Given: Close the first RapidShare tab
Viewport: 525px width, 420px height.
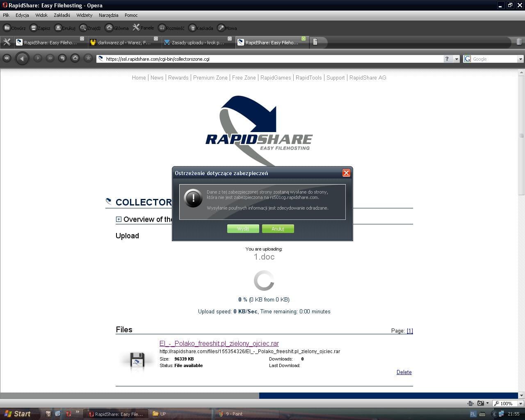Looking at the screenshot, I should tap(82, 39).
